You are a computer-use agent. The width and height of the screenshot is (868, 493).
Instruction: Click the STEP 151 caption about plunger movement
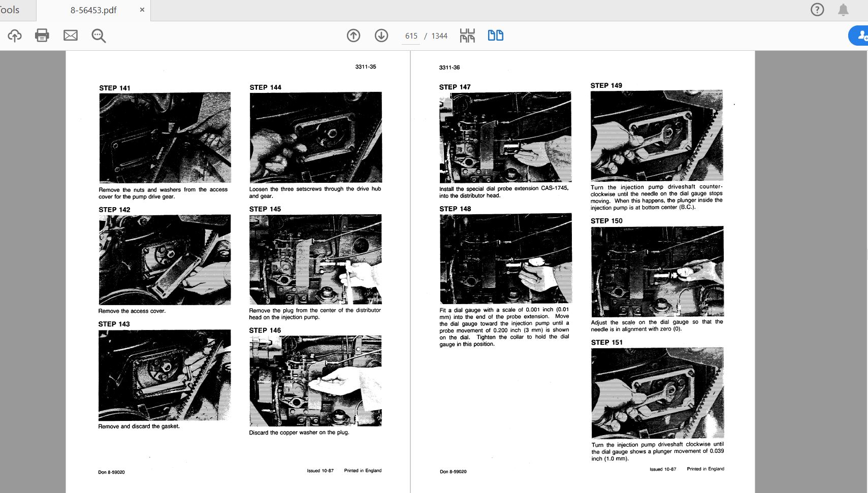(658, 451)
